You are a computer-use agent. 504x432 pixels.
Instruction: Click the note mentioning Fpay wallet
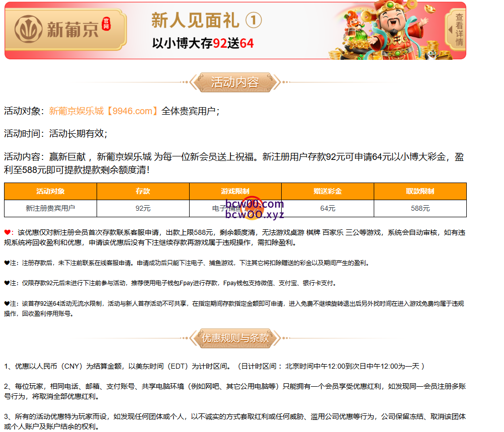click(171, 283)
